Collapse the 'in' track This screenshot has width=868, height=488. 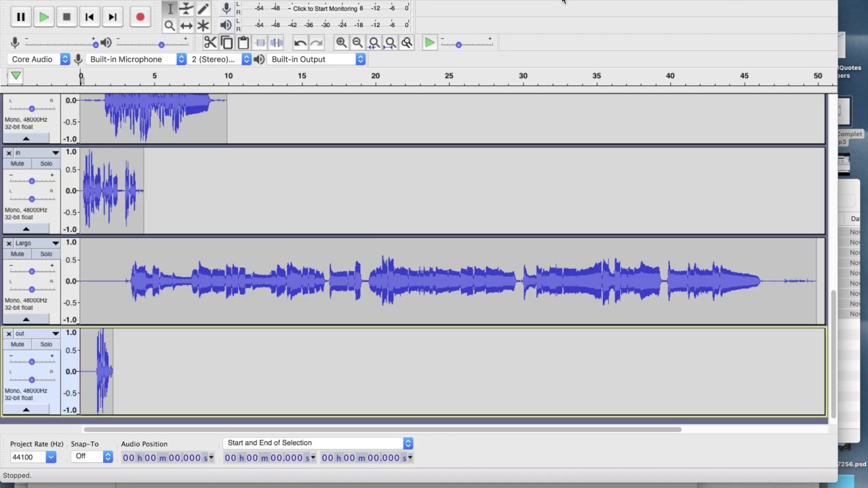pos(26,229)
